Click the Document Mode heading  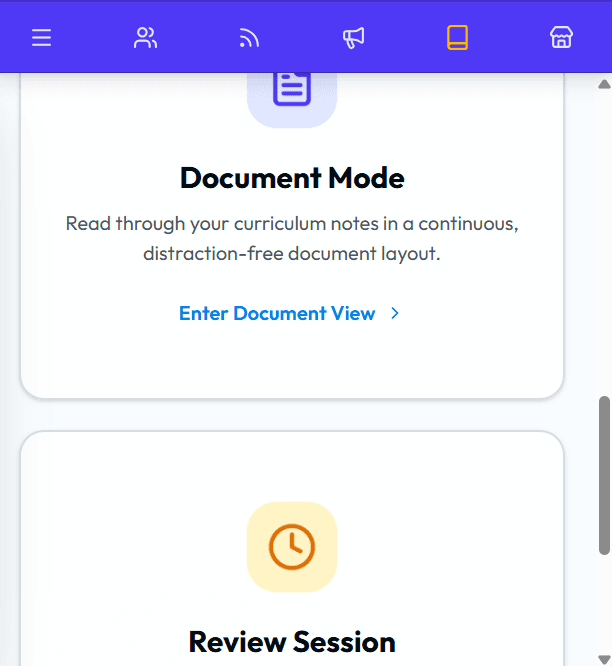pyautogui.click(x=292, y=178)
